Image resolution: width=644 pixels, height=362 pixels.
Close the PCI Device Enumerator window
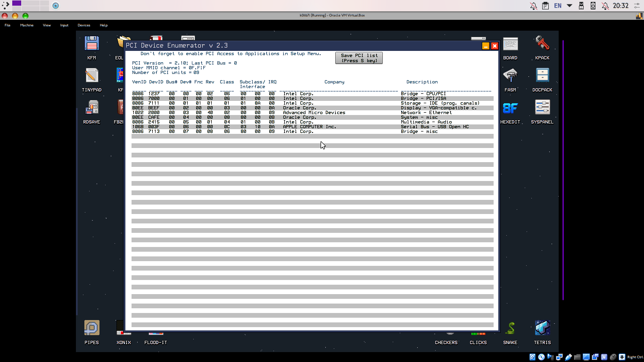click(495, 46)
